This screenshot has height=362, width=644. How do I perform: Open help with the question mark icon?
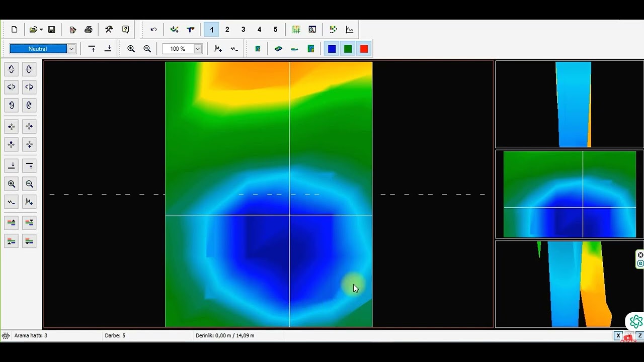coord(126,30)
